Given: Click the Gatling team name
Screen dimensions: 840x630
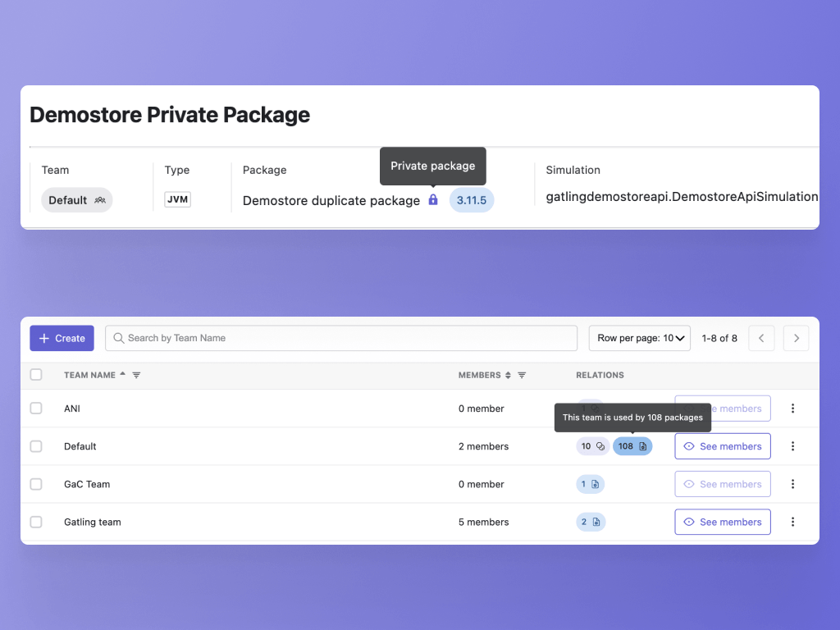Looking at the screenshot, I should (92, 523).
